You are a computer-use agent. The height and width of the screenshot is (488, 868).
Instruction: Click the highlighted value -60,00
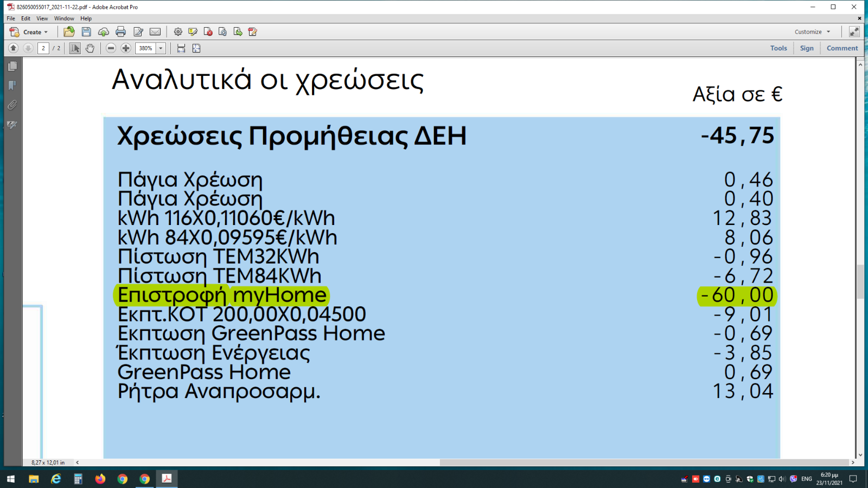point(737,296)
